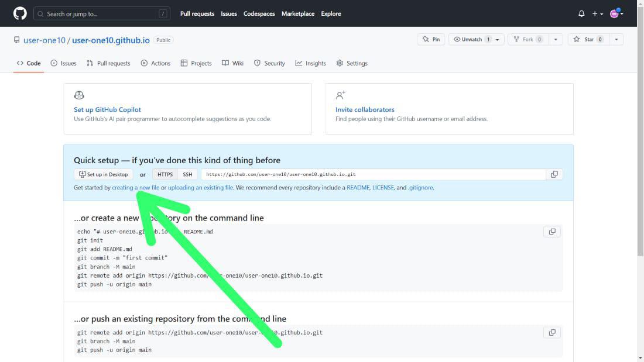This screenshot has width=644, height=362.
Task: Click Set up in Desktop button
Action: click(x=104, y=174)
